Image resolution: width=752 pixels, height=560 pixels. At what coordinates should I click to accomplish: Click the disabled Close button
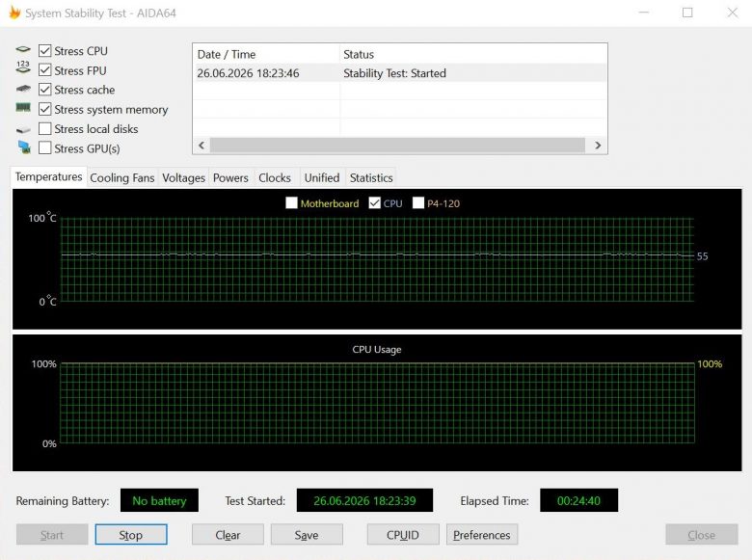[x=702, y=535]
